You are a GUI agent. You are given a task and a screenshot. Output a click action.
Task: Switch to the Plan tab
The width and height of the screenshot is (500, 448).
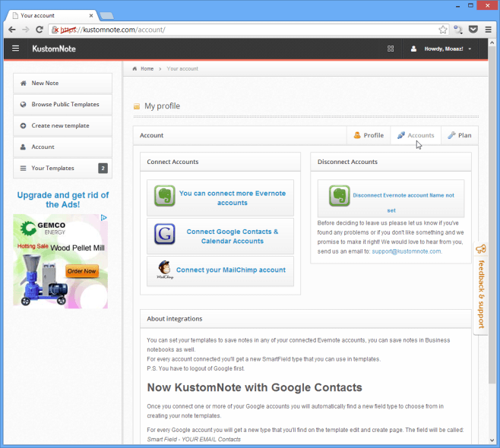click(x=459, y=135)
